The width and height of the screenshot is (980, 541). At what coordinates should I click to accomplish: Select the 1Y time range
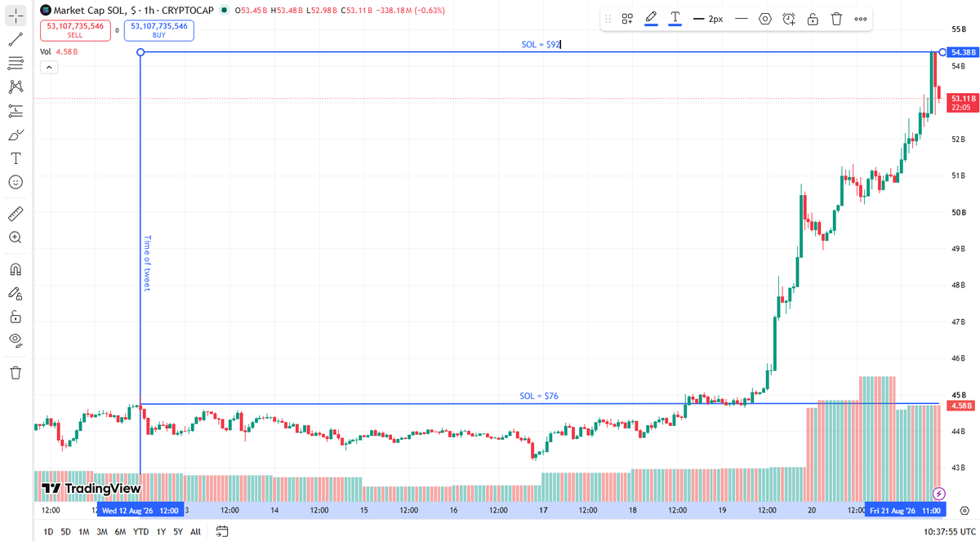click(161, 531)
